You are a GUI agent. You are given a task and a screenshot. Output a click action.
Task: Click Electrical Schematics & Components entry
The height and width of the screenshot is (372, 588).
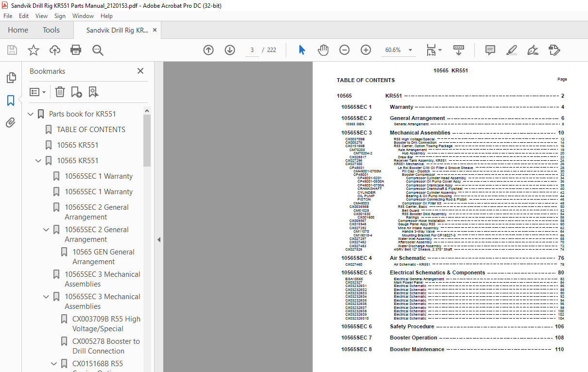437,272
